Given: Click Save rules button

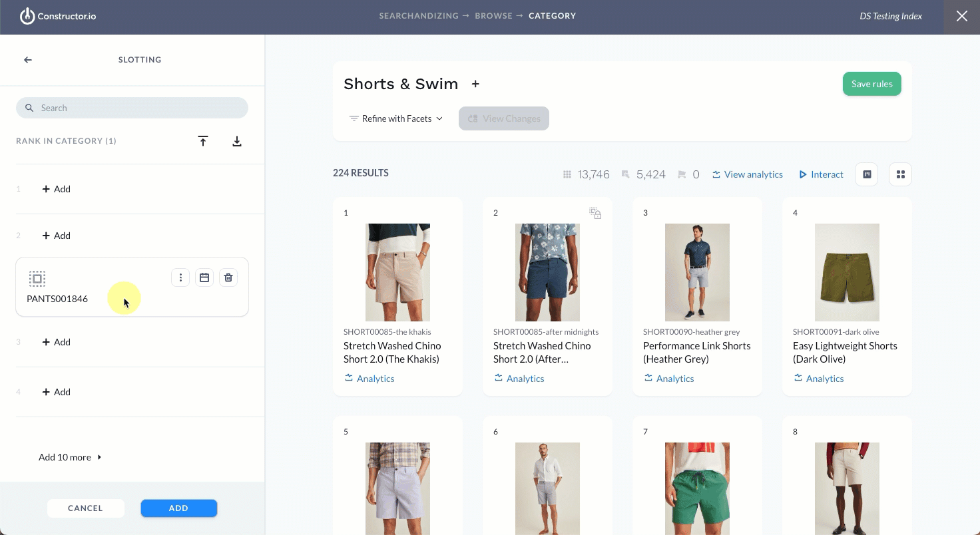Looking at the screenshot, I should tap(871, 84).
